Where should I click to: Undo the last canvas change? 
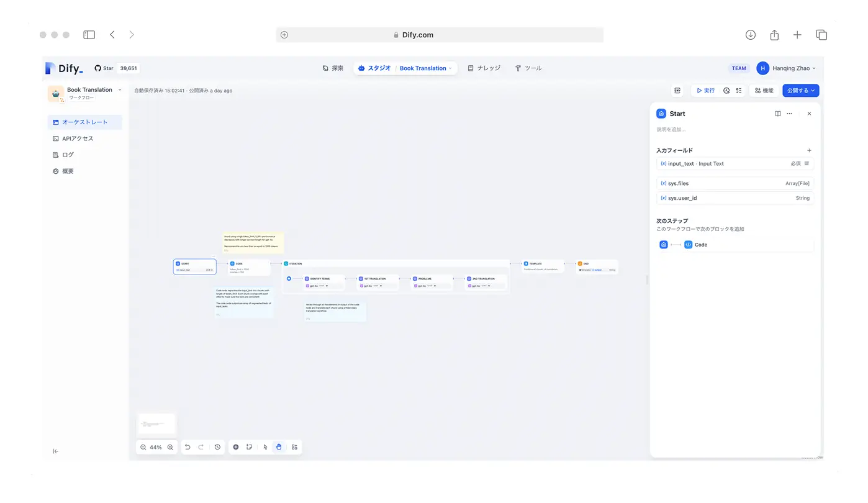(188, 447)
